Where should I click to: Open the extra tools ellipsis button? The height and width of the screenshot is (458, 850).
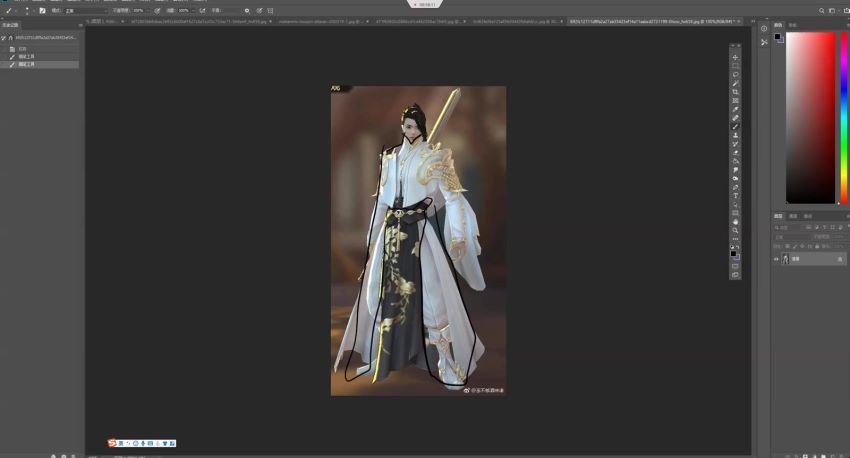click(735, 239)
